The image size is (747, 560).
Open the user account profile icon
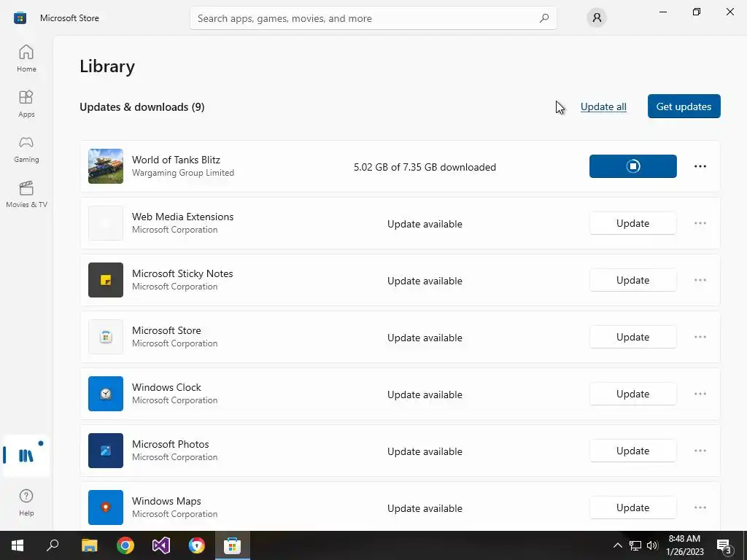point(597,18)
